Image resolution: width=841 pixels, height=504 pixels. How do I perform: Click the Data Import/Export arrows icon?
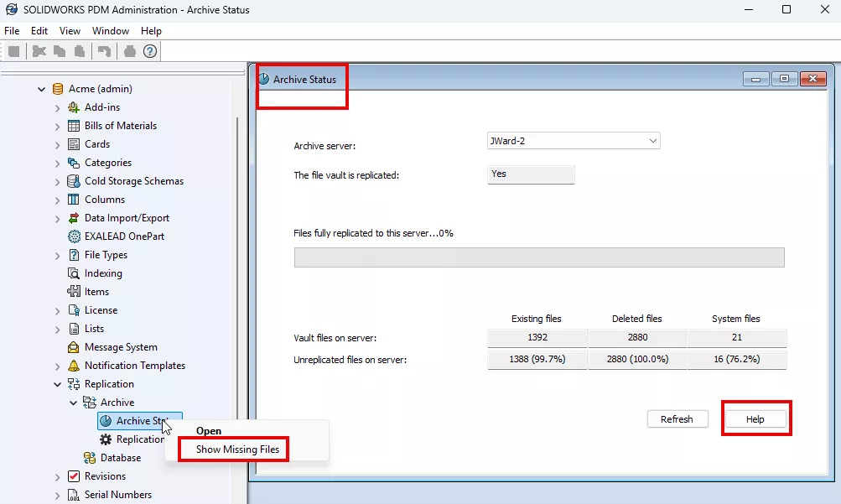tap(74, 218)
